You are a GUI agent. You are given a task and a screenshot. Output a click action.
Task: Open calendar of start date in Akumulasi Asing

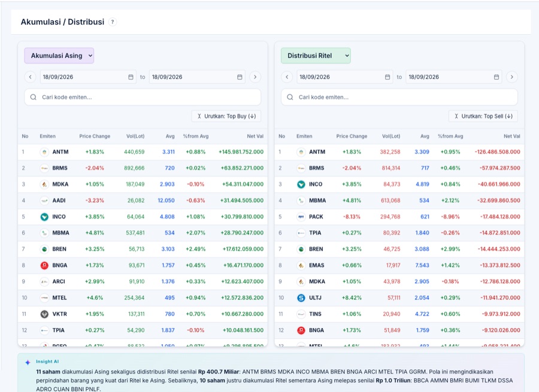click(131, 77)
